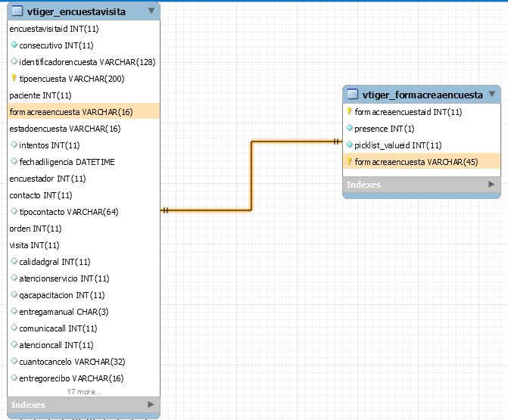
Task: Select encuestador INT(11) column
Action: point(83,179)
